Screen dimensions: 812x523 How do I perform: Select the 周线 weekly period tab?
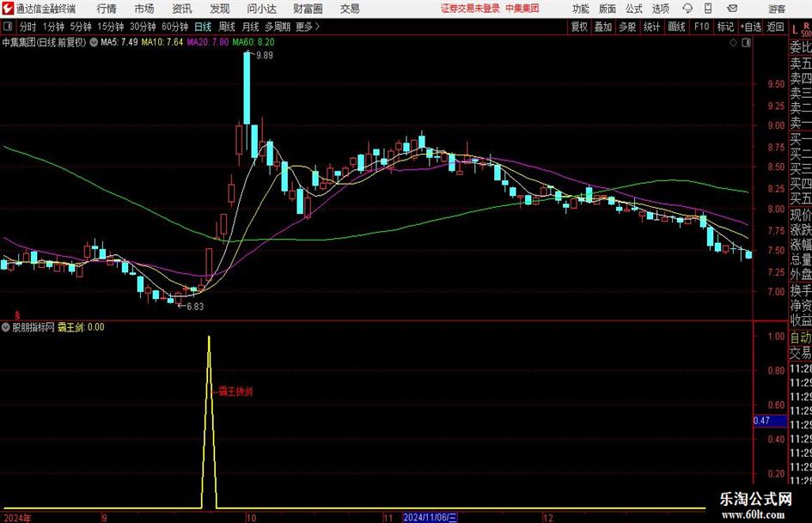pyautogui.click(x=226, y=27)
